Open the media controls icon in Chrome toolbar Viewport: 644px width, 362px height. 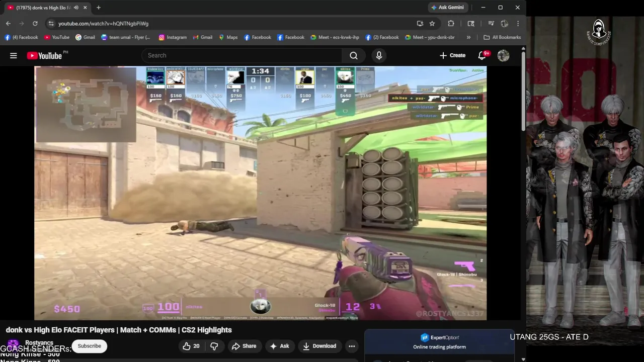pyautogui.click(x=491, y=23)
